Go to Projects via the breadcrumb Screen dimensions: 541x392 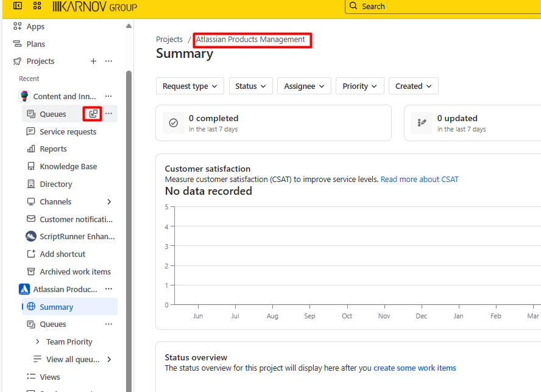[x=169, y=40]
